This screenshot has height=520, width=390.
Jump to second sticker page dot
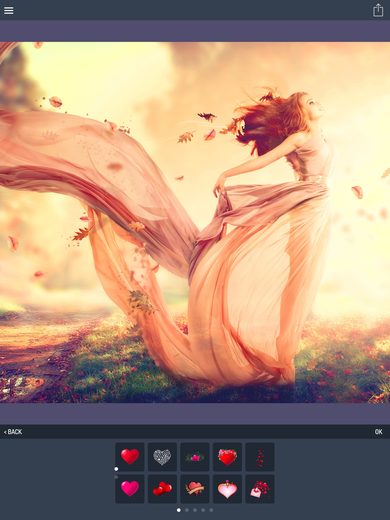pyautogui.click(x=187, y=510)
